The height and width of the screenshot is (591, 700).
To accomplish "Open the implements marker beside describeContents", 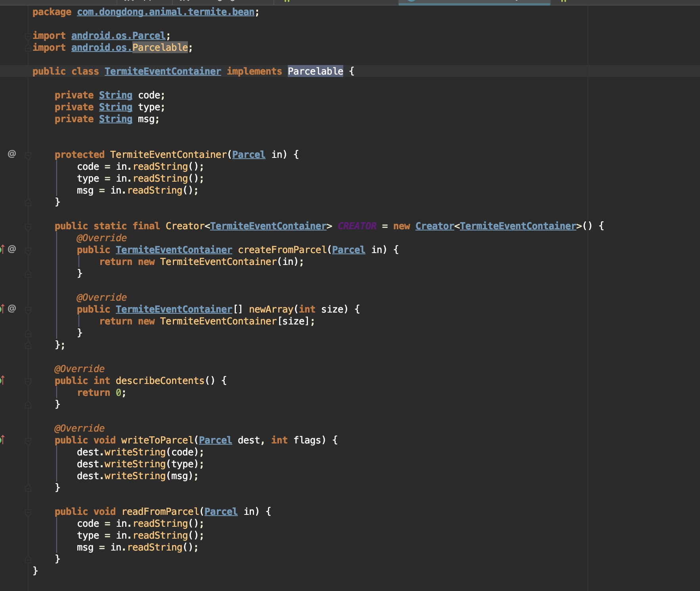I will pos(2,380).
